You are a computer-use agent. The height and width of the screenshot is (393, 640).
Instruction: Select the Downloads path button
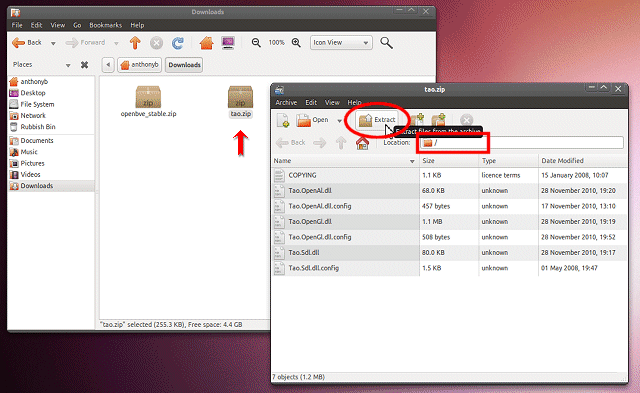pos(184,64)
